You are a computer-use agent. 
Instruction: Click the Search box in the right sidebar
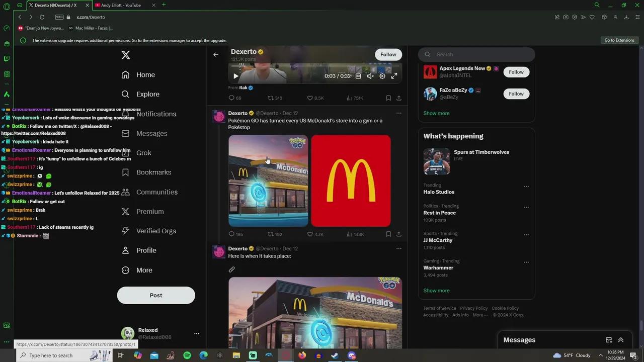click(x=476, y=54)
